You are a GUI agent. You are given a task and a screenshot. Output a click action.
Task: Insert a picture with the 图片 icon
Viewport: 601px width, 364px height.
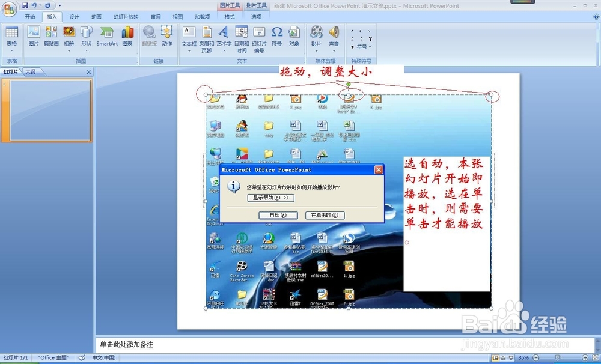click(34, 37)
